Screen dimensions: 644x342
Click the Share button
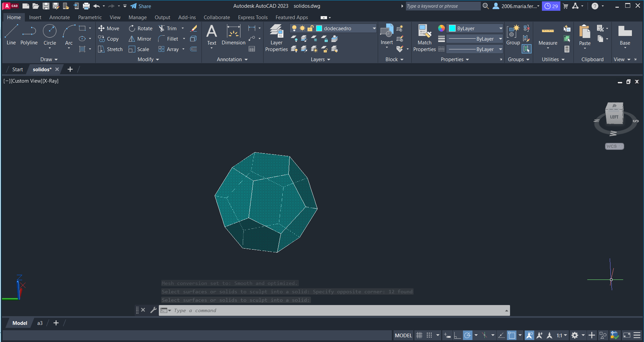pos(141,6)
